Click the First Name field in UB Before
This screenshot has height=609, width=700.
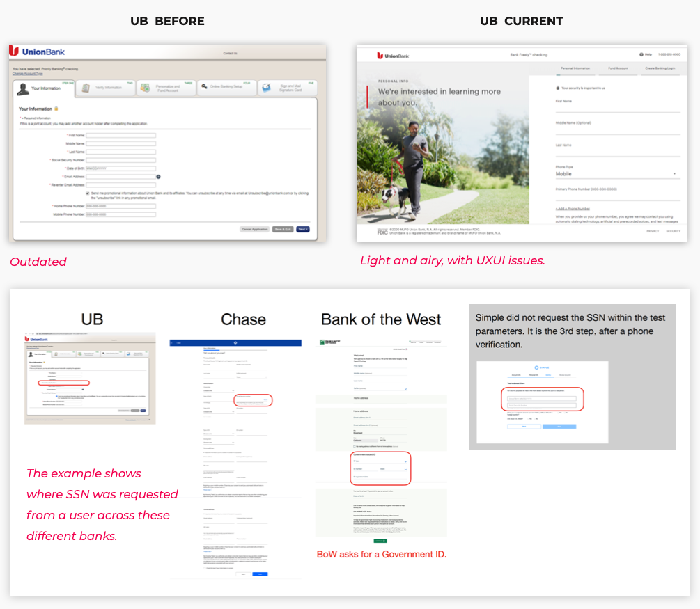click(121, 135)
